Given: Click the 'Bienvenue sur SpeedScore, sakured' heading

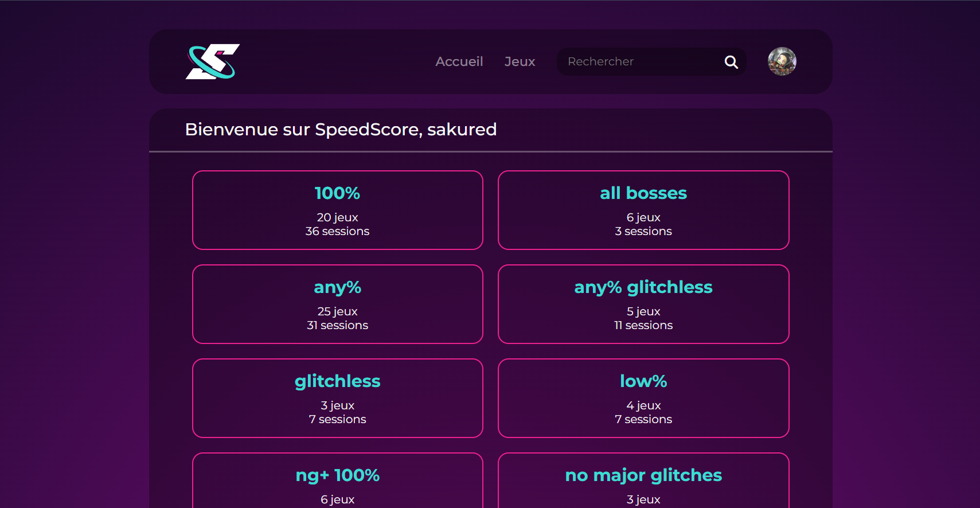Looking at the screenshot, I should coord(341,130).
